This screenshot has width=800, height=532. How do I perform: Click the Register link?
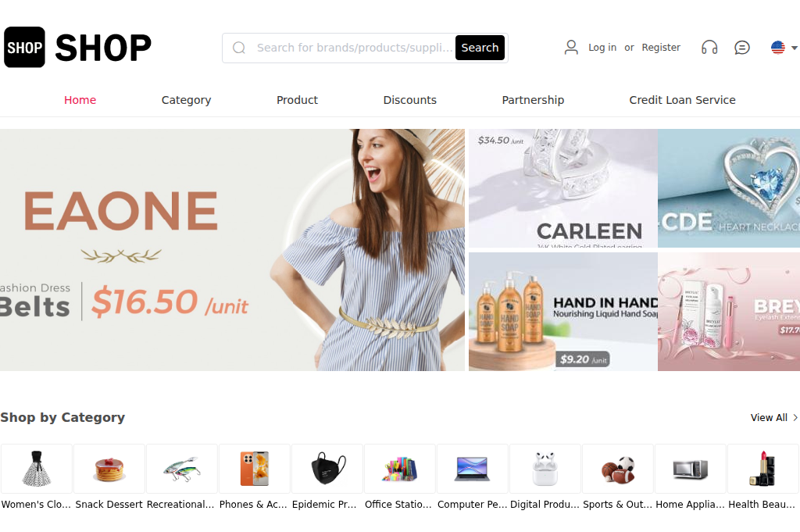click(661, 48)
